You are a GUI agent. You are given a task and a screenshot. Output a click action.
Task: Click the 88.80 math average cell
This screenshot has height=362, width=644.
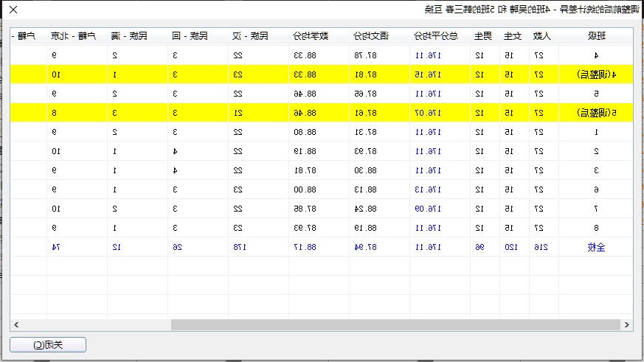(319, 132)
